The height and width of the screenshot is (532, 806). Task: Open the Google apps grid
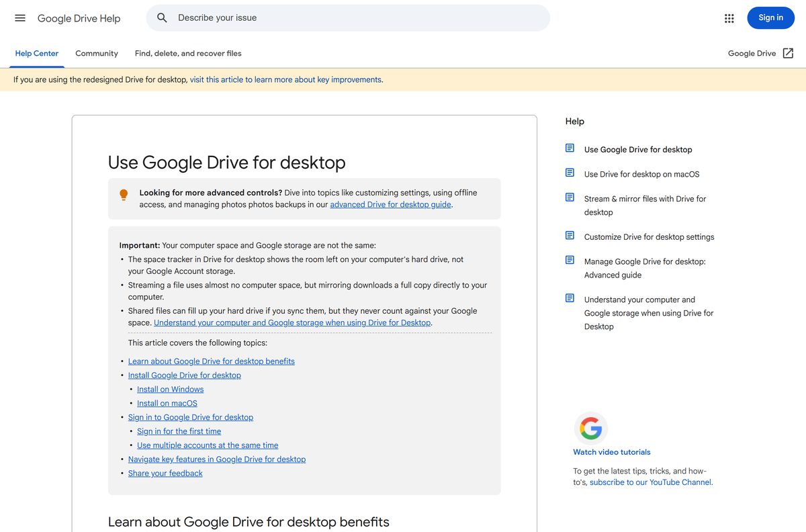pyautogui.click(x=729, y=18)
